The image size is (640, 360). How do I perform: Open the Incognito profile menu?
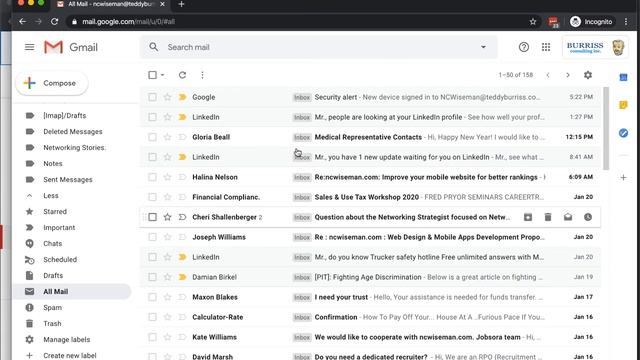coord(591,22)
